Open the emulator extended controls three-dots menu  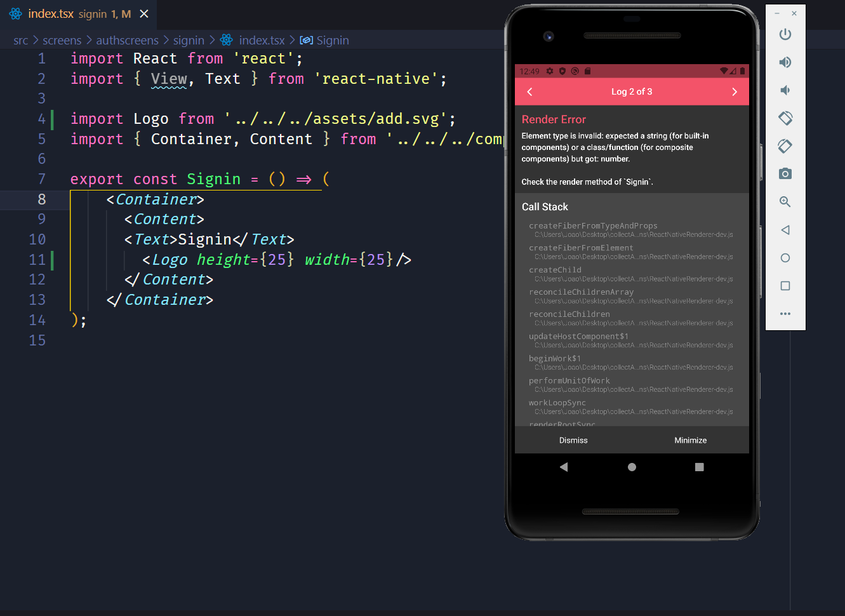click(x=785, y=314)
